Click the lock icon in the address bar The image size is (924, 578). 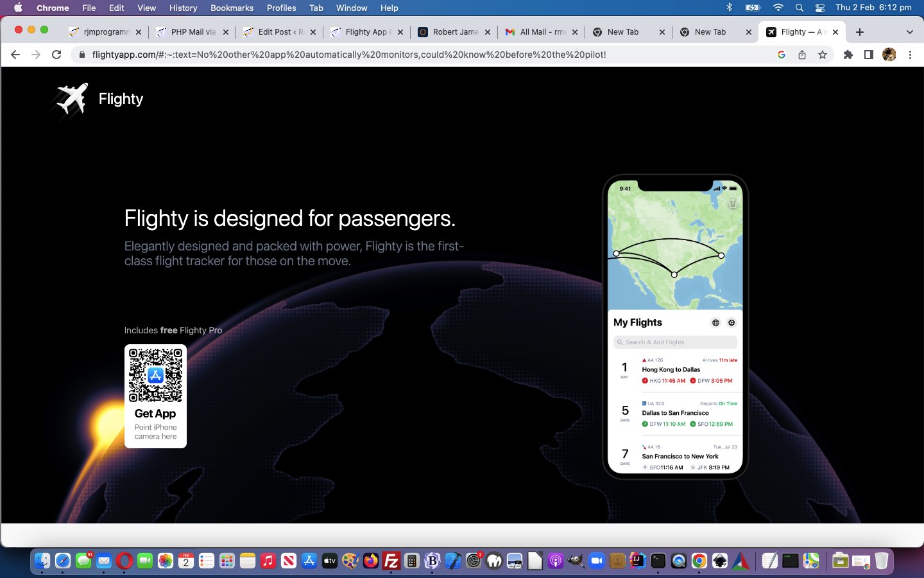(81, 55)
